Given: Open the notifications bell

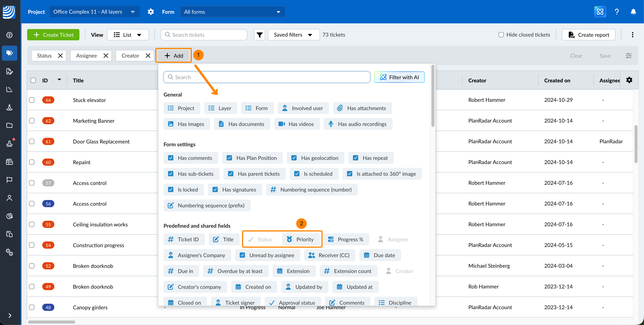Looking at the screenshot, I should click(x=633, y=12).
